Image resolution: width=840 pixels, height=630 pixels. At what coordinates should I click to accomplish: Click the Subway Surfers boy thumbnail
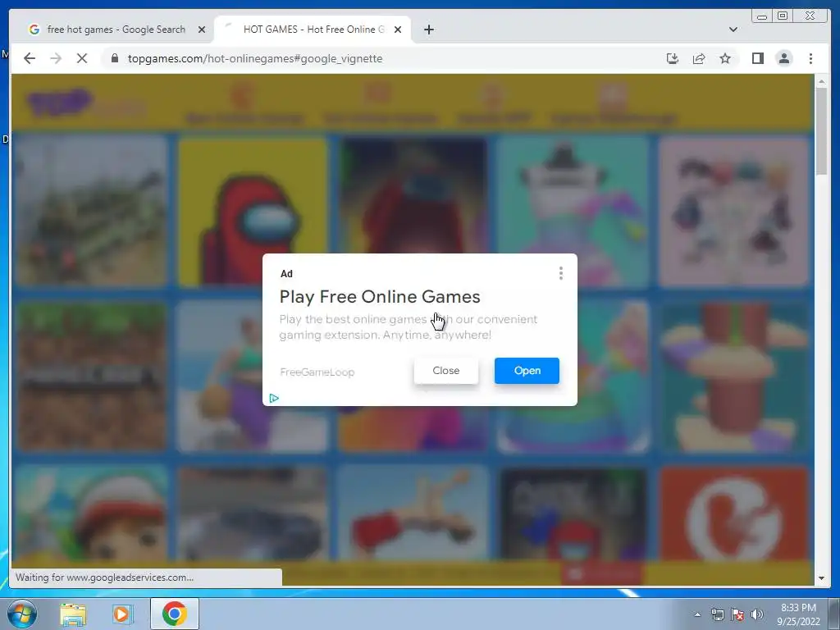point(92,514)
